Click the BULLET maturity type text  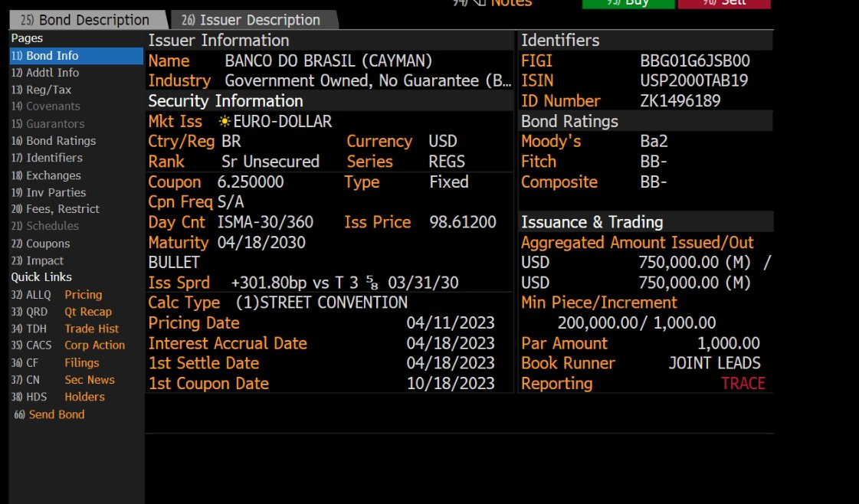(x=174, y=263)
